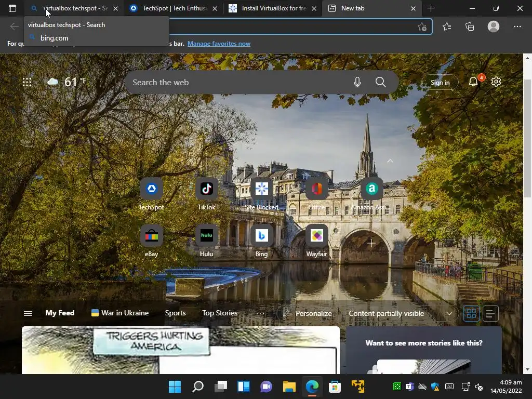Viewport: 532px width, 399px height.
Task: Open notifications bell with 4 badge
Action: tap(474, 82)
